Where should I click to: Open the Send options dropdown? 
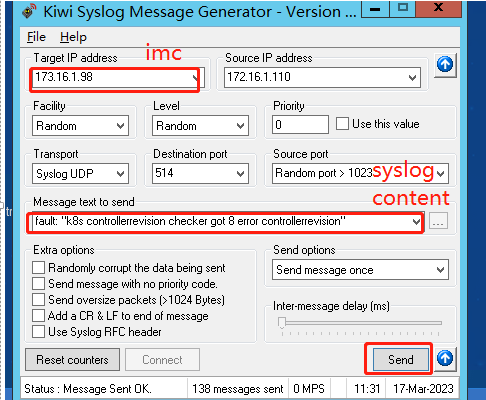[441, 269]
